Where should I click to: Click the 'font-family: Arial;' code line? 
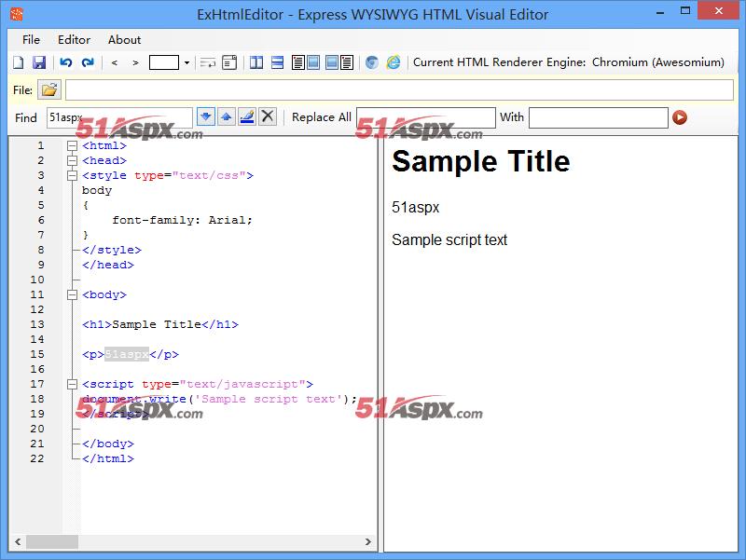click(182, 220)
